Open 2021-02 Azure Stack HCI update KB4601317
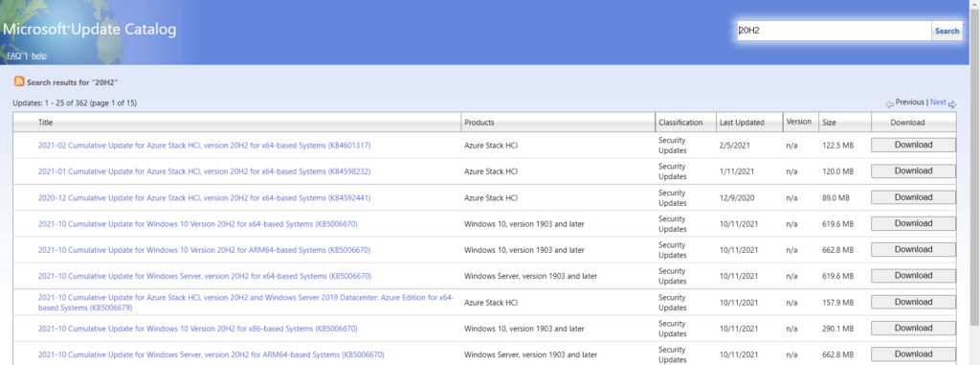 pos(205,146)
